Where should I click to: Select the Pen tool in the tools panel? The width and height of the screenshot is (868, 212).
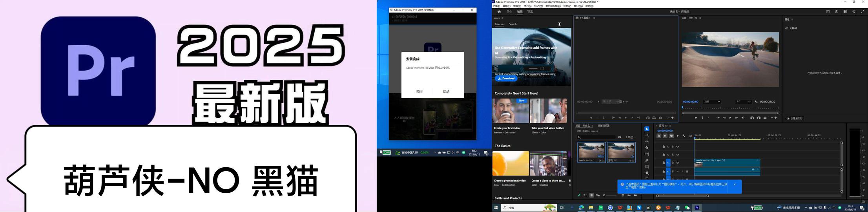(647, 160)
